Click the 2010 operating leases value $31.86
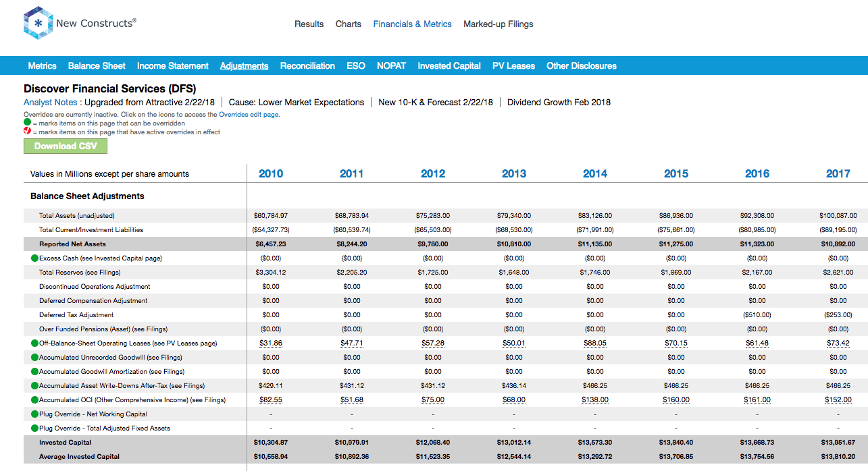The height and width of the screenshot is (471, 868). 271,343
